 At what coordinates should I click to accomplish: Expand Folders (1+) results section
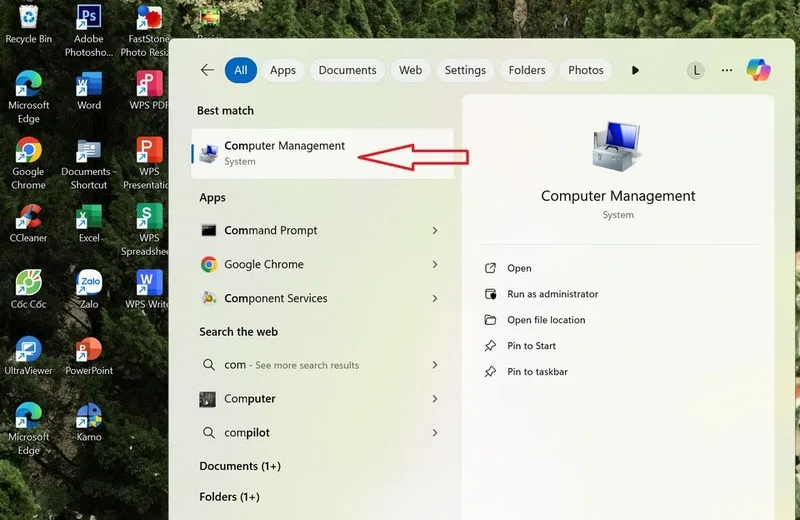[229, 497]
